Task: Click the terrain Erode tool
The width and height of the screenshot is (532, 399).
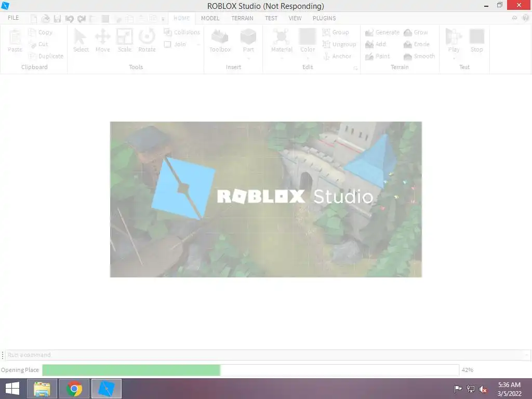Action: tap(417, 44)
